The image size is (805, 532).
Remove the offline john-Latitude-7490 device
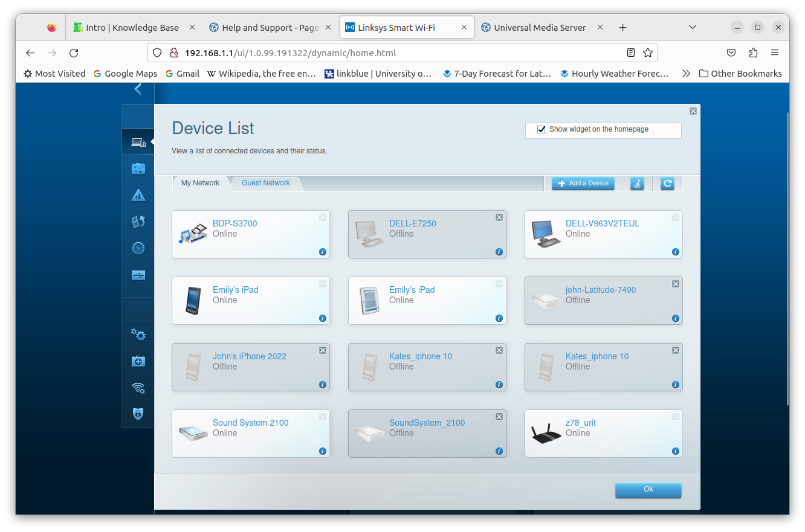coord(676,284)
